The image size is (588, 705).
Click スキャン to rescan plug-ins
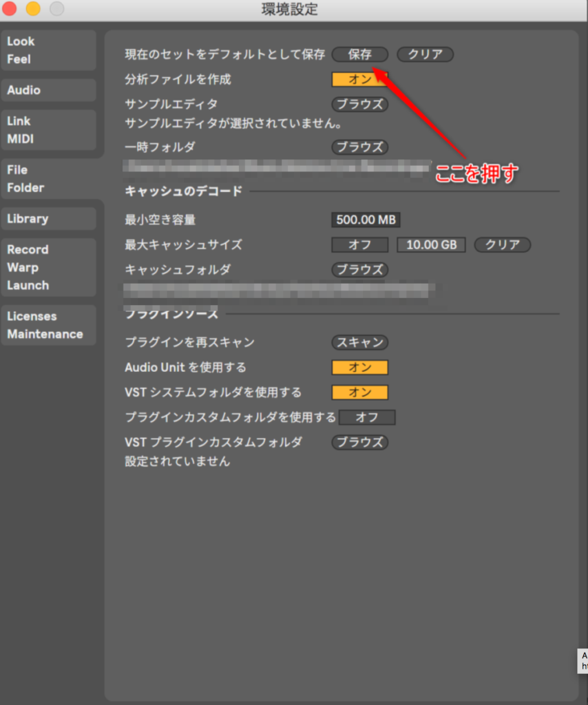tap(359, 342)
